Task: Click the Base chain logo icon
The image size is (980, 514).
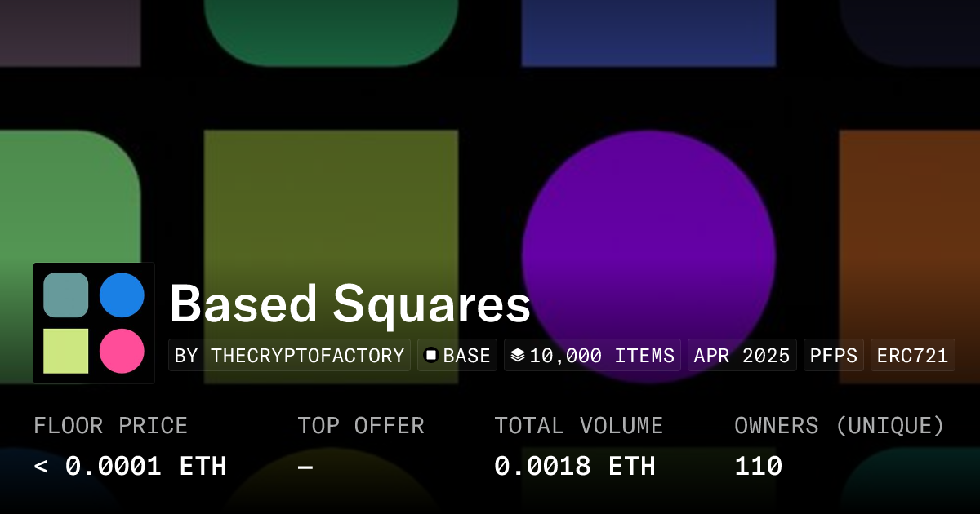Action: click(x=431, y=356)
